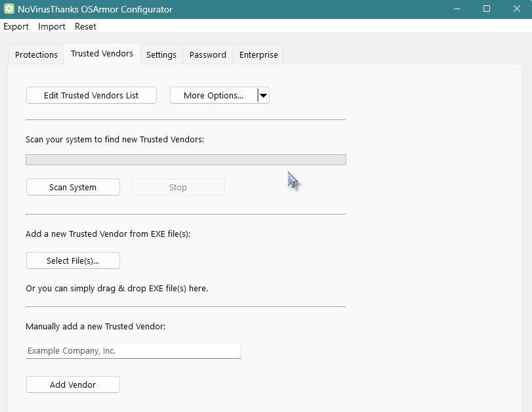Choose EXE files via Select File(s) button
Screen dimensions: 532x412
click(x=73, y=260)
